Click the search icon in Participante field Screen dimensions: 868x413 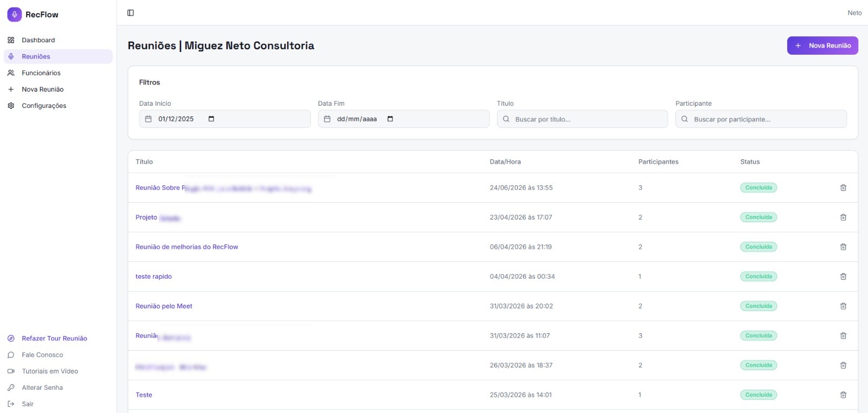685,119
